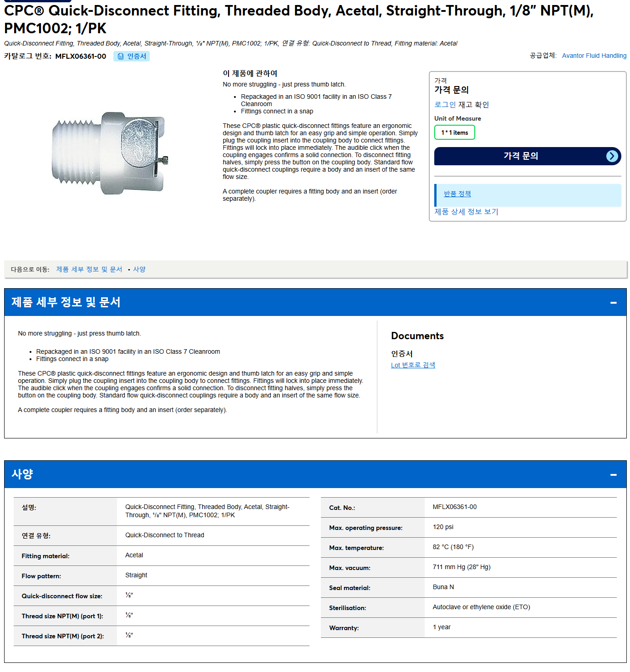The height and width of the screenshot is (672, 630).
Task: Open Lot 번호로 검색 link
Action: click(x=413, y=365)
